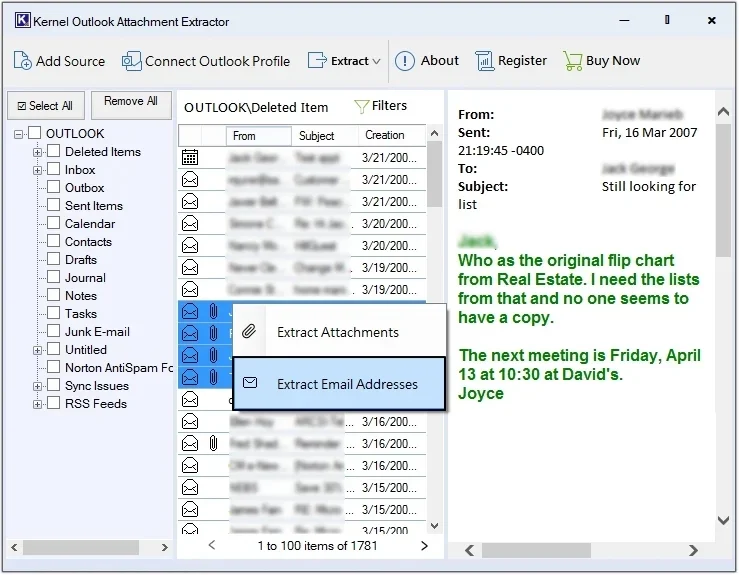Check the Deleted Items folder checkbox

point(54,151)
